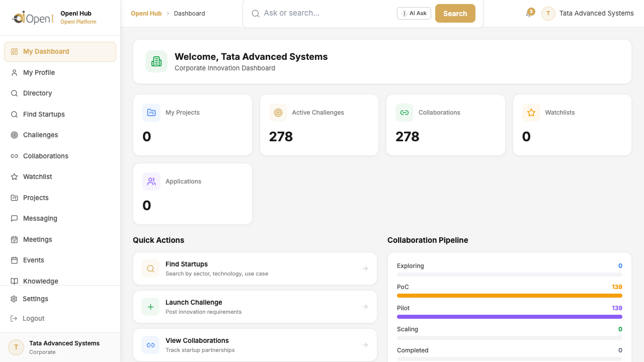
Task: Open My Dashboard in the sidebar
Action: (60, 52)
